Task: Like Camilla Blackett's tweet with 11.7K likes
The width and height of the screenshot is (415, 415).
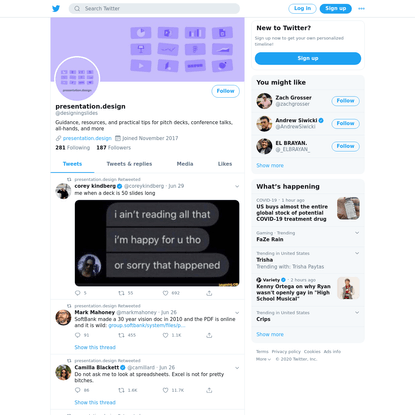Action: point(165,390)
